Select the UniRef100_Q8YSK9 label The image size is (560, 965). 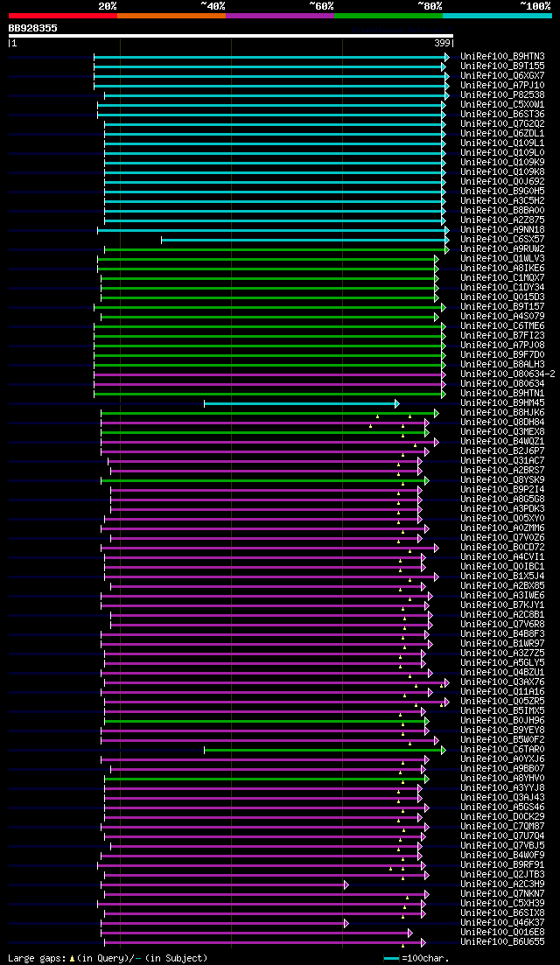coord(502,480)
